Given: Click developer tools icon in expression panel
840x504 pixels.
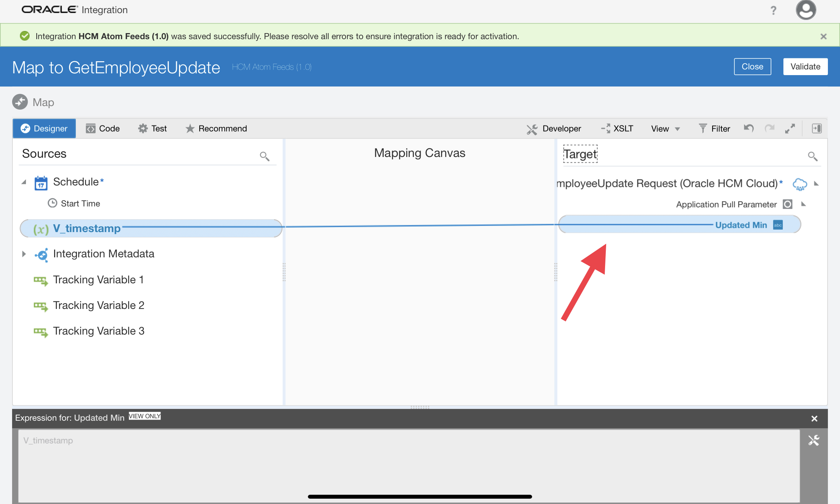Looking at the screenshot, I should pyautogui.click(x=814, y=440).
